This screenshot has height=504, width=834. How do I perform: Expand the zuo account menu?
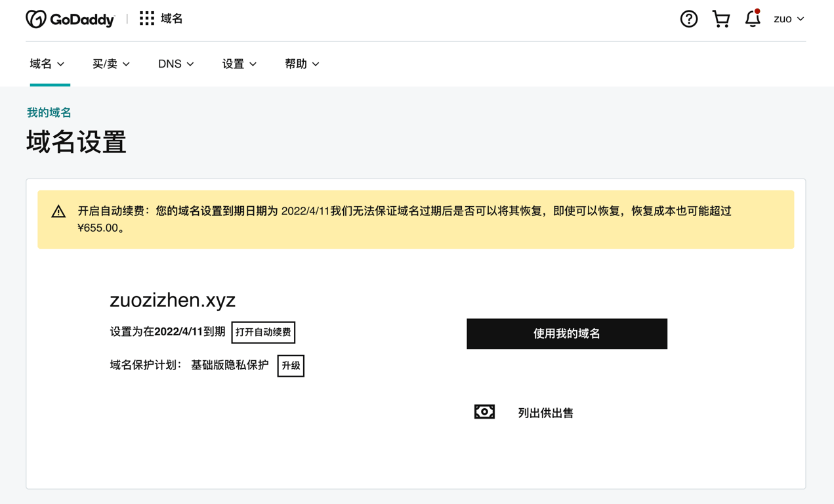coord(789,19)
